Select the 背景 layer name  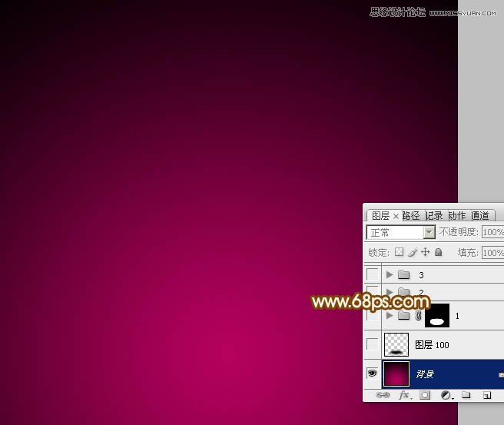click(425, 374)
